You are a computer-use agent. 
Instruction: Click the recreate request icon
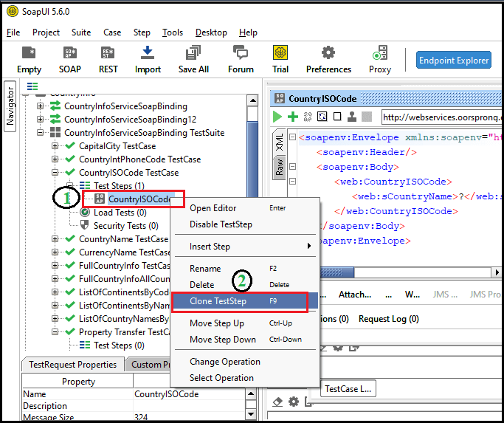tap(322, 117)
